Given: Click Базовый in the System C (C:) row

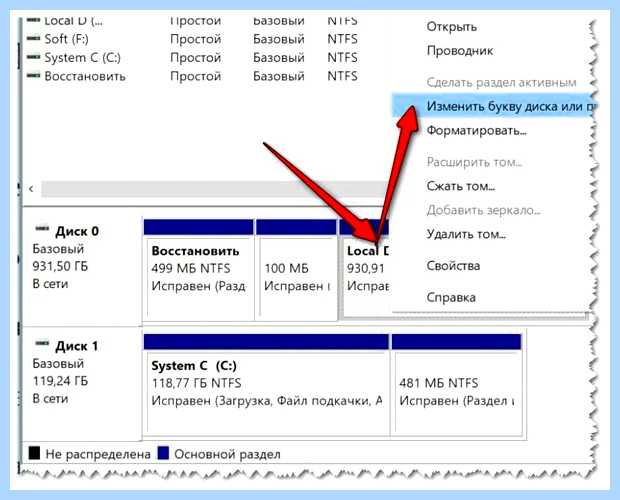Looking at the screenshot, I should pos(279,57).
